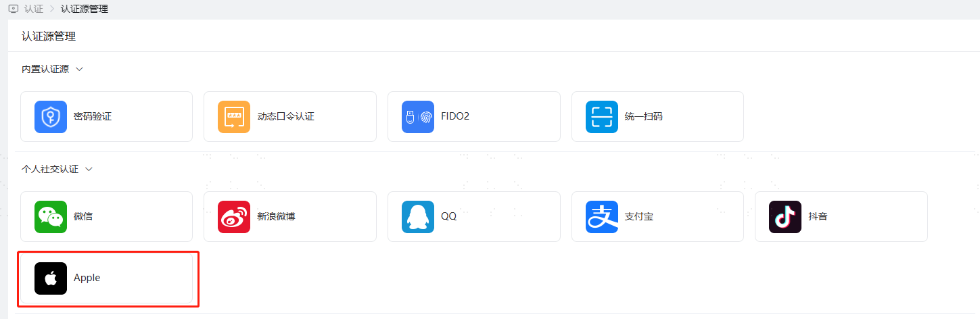
Task: Click 认证源管理 breadcrumb item
Action: point(84,9)
